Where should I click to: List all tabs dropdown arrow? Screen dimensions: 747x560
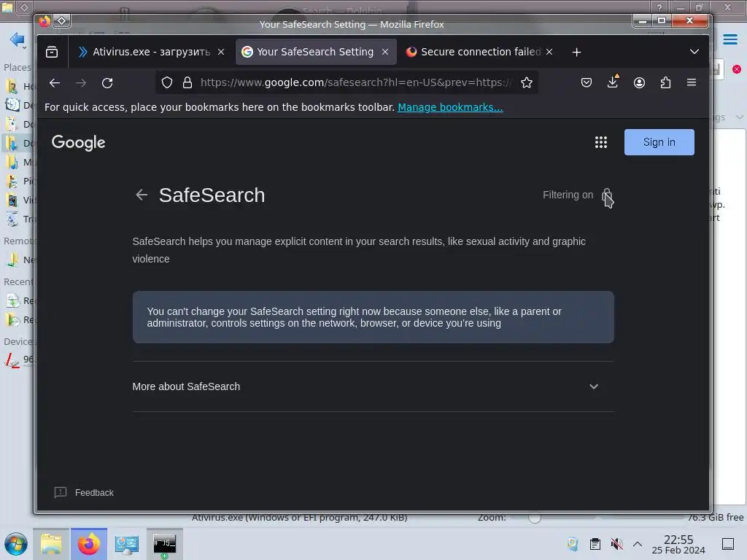(x=694, y=52)
